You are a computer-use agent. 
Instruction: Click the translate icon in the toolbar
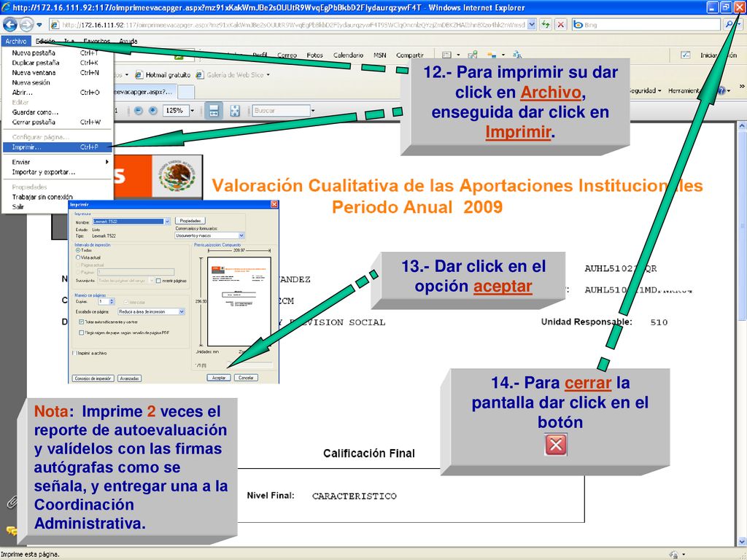coord(517,55)
